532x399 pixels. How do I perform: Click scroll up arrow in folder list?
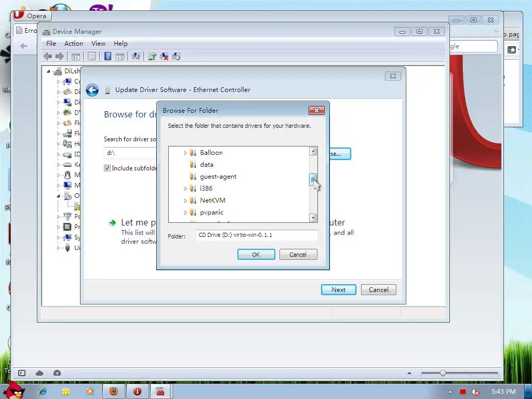pos(313,151)
